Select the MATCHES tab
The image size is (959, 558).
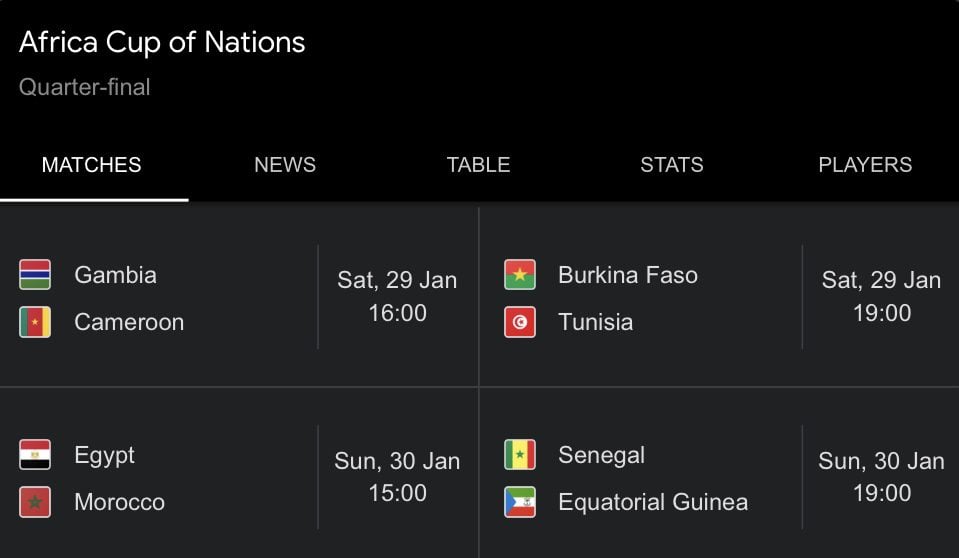pos(92,165)
